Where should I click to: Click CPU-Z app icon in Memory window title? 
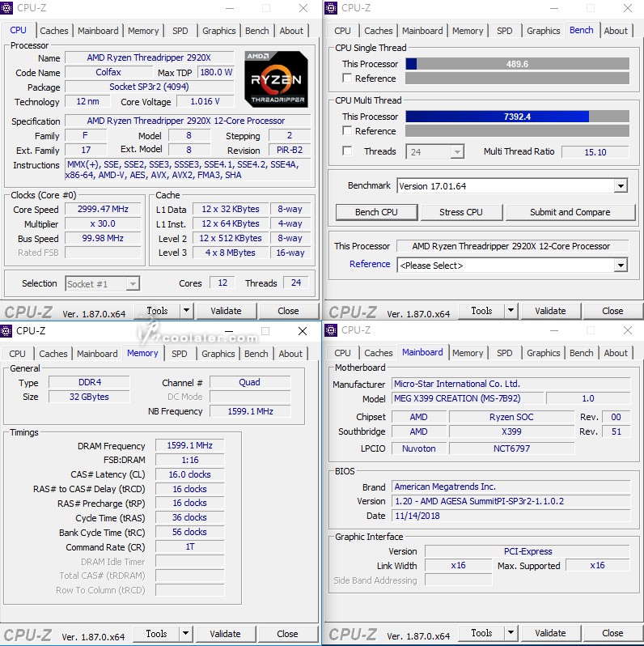pyautogui.click(x=6, y=330)
